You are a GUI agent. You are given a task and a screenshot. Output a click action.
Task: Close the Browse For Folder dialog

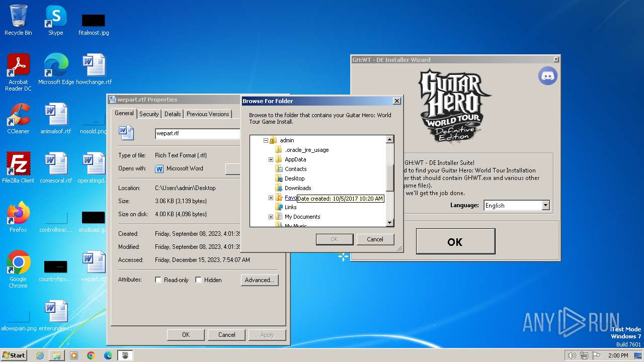(x=396, y=101)
